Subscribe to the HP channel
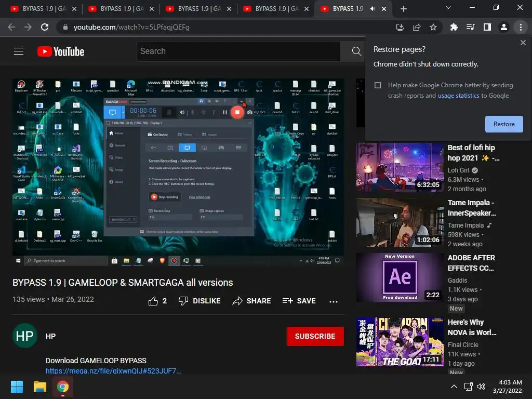532x399 pixels. [x=315, y=336]
